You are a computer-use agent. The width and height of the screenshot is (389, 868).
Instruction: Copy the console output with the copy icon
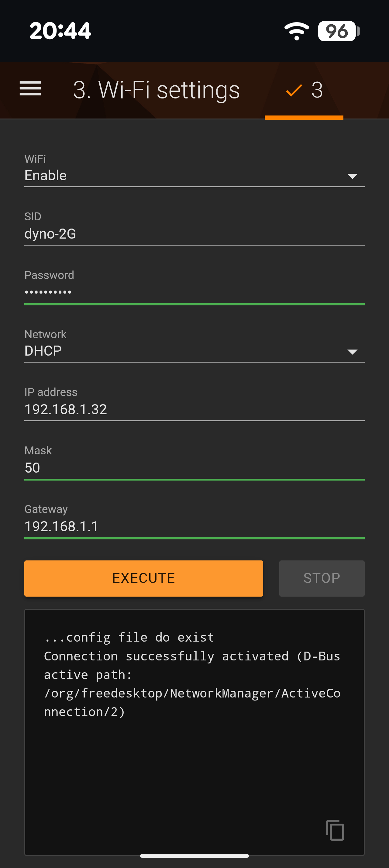tap(335, 830)
